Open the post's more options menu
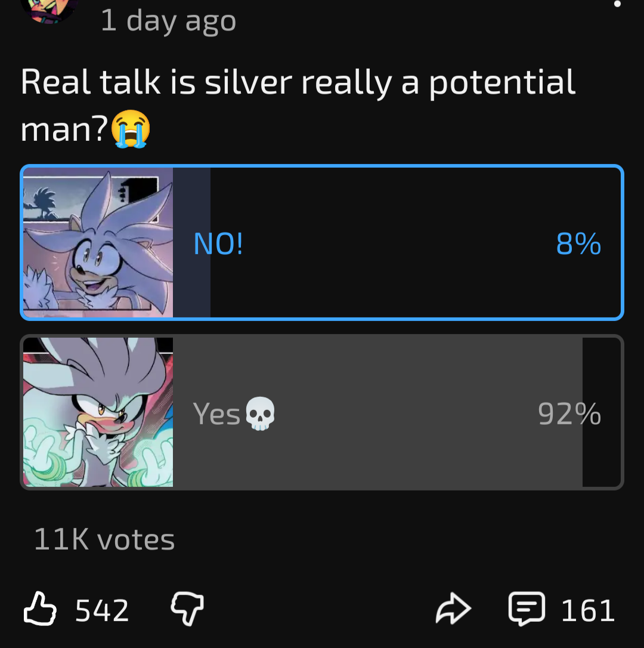This screenshot has height=648, width=644. pos(617,4)
